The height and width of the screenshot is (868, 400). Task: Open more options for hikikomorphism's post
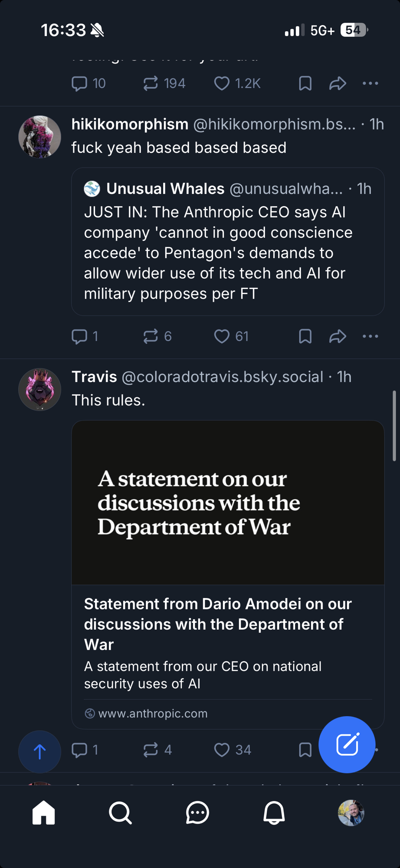(370, 336)
